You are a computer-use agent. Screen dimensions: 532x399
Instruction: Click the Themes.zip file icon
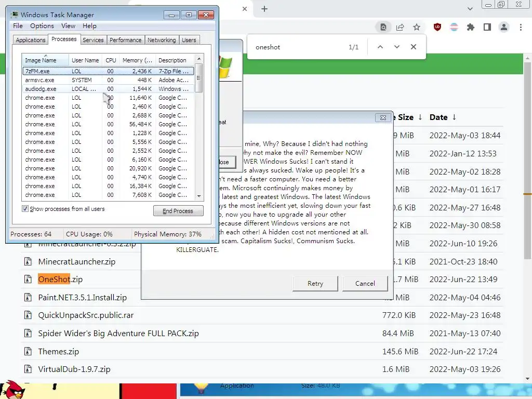[x=28, y=352]
